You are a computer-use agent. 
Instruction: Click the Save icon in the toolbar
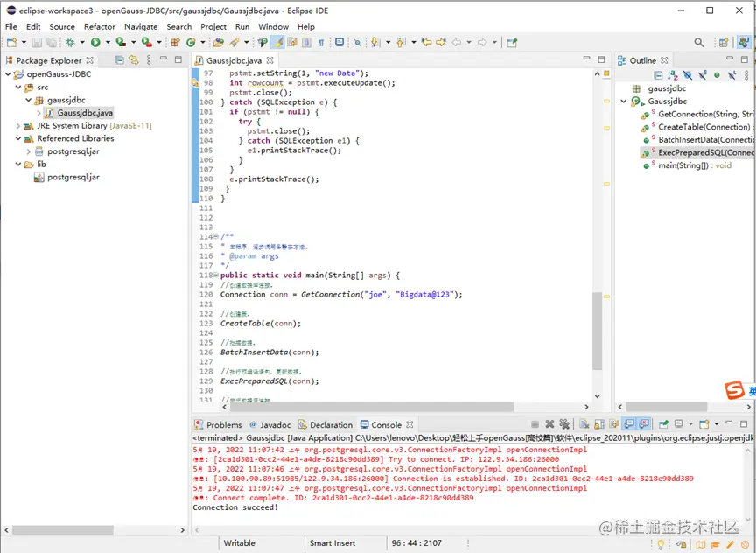click(x=36, y=42)
